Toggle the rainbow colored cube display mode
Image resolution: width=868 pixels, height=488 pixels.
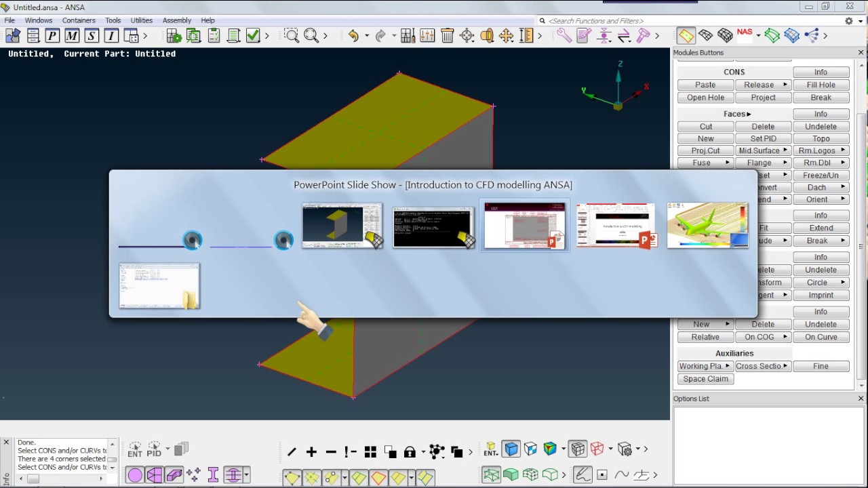point(550,449)
